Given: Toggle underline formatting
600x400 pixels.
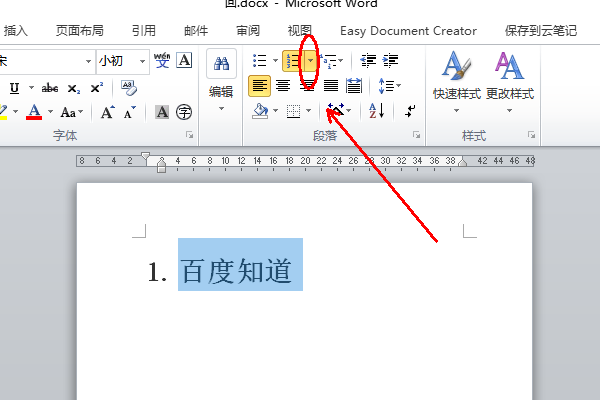Looking at the screenshot, I should [x=15, y=88].
